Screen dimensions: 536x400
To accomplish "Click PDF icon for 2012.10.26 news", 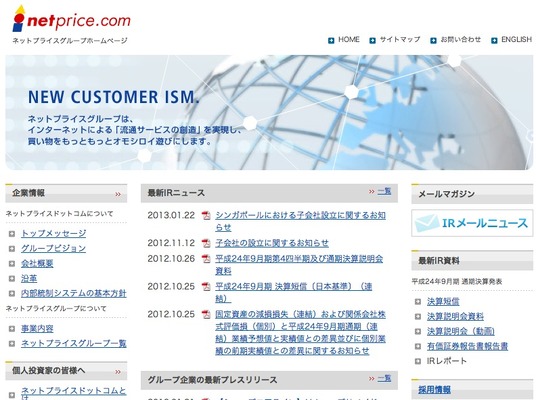I will point(206,259).
